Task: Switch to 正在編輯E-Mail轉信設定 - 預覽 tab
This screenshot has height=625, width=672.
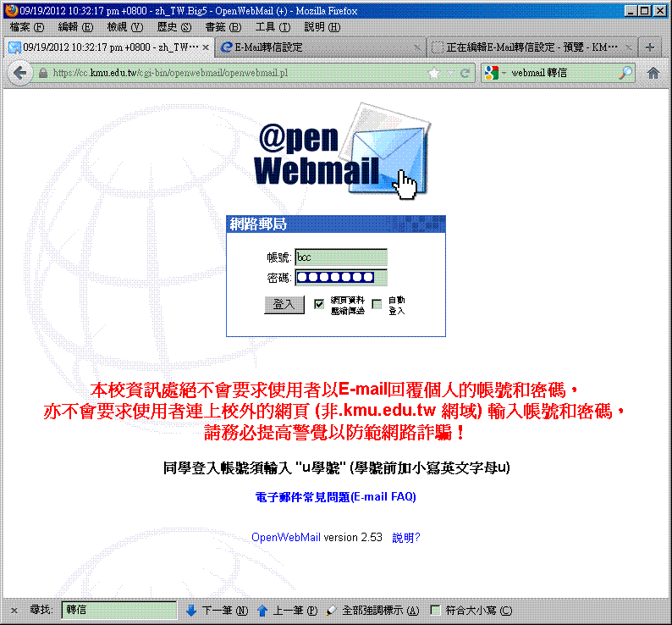Action: 532,47
